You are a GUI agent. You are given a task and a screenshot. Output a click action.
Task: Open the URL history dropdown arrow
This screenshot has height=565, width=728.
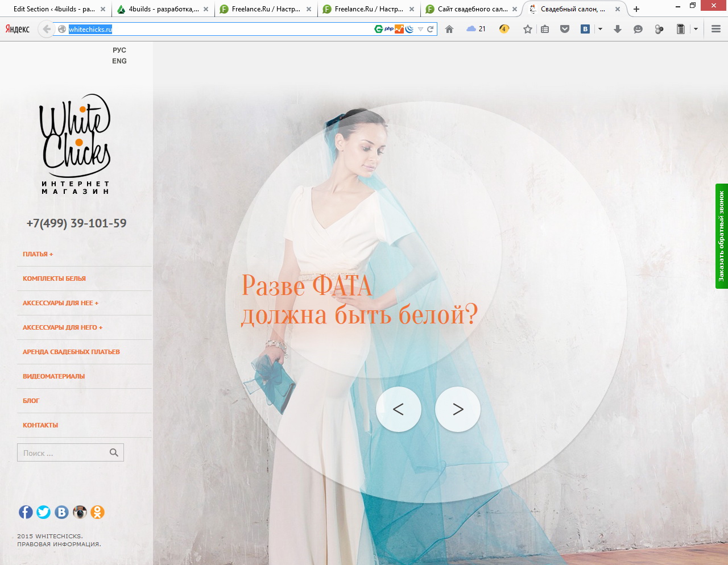pyautogui.click(x=420, y=29)
